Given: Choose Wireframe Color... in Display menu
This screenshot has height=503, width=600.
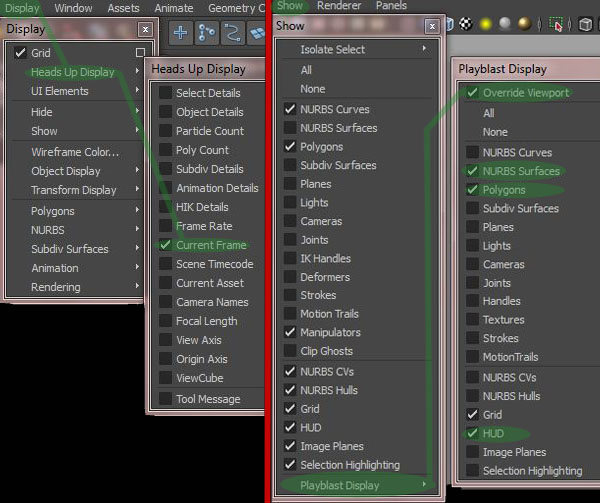Looking at the screenshot, I should (75, 152).
